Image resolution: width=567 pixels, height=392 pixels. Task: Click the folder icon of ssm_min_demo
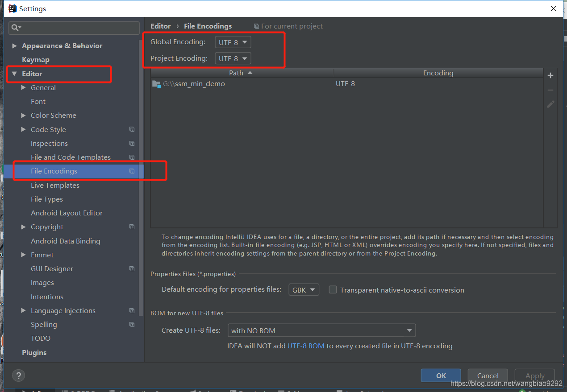(156, 84)
